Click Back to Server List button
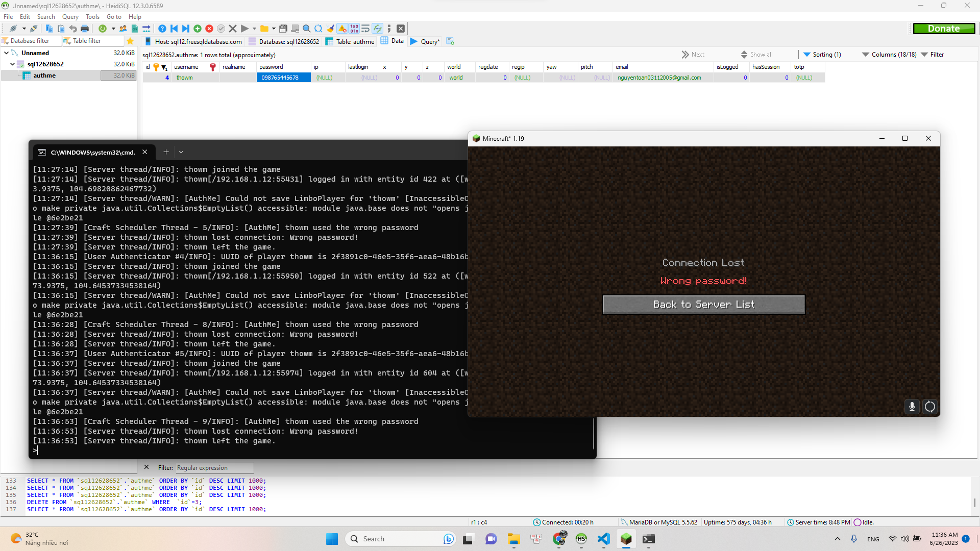Image resolution: width=980 pixels, height=551 pixels. pos(703,305)
